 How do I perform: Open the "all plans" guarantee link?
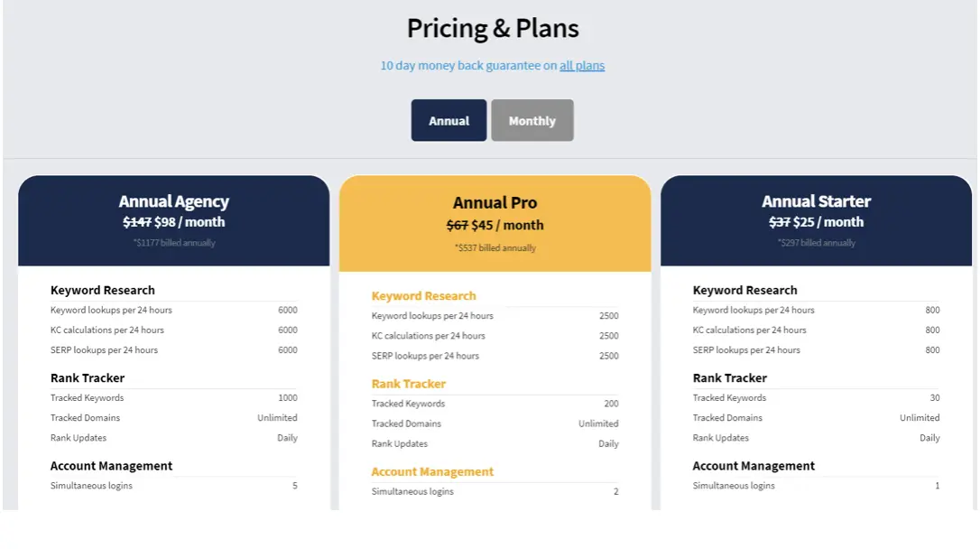coord(582,66)
